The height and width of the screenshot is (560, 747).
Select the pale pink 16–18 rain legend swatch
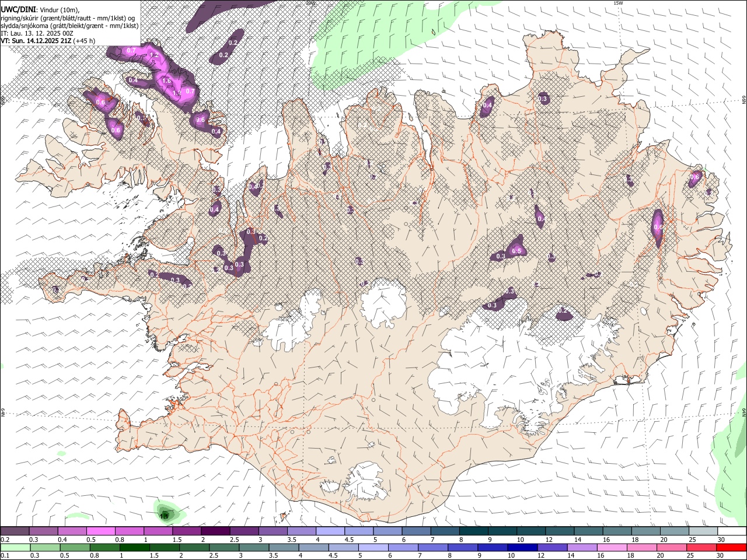tap(611, 547)
